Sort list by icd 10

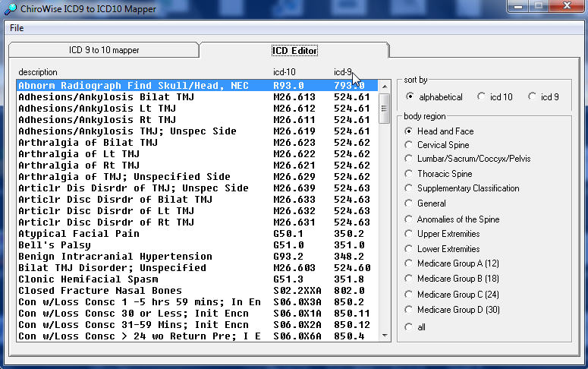point(495,97)
